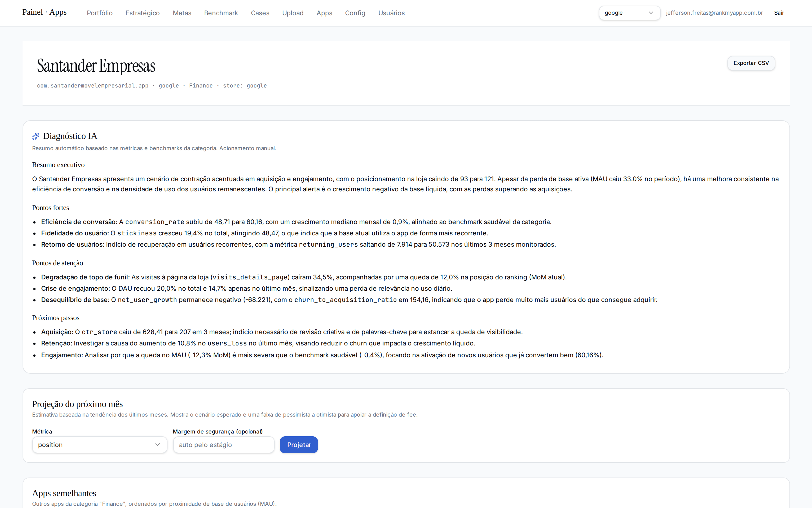Screen dimensions: 812x508
Task: Click the Degradação de topo de funil bullet
Action: coord(304,277)
